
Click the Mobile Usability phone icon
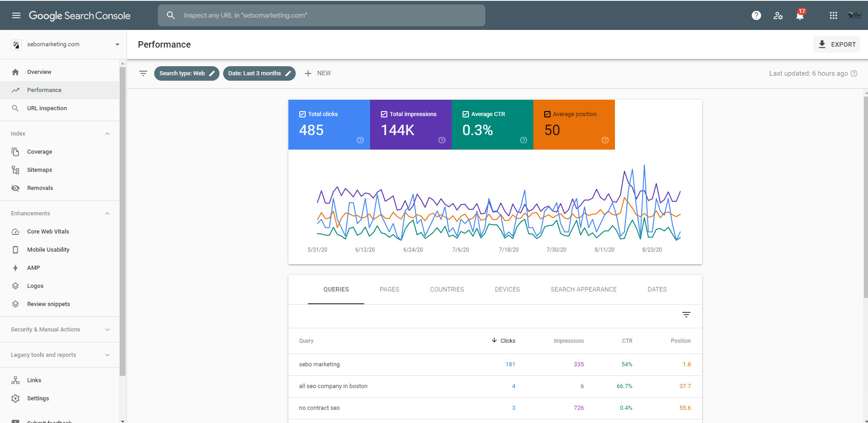(15, 250)
